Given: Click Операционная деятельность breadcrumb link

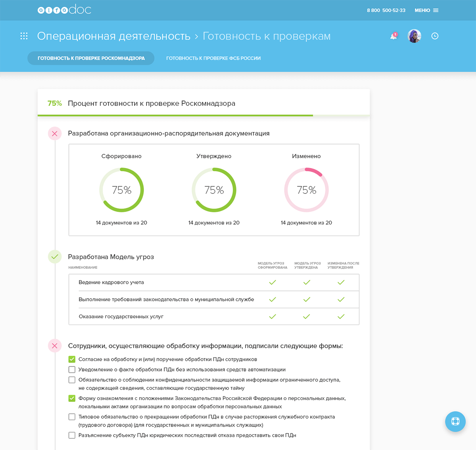Looking at the screenshot, I should coord(114,36).
